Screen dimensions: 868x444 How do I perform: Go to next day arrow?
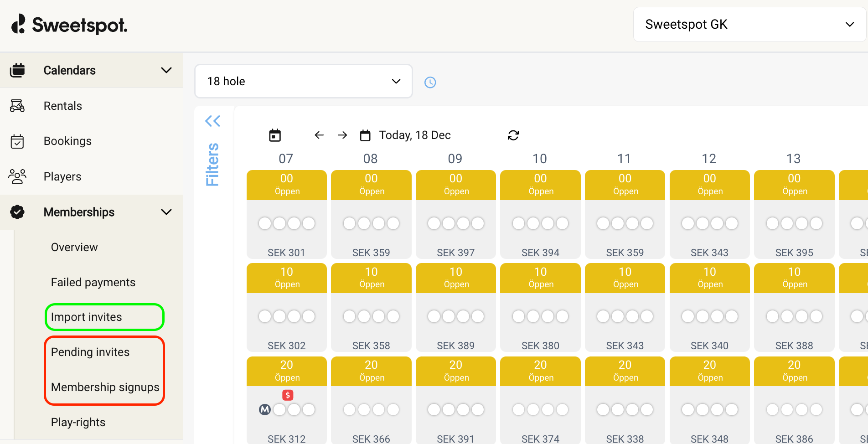(x=342, y=135)
